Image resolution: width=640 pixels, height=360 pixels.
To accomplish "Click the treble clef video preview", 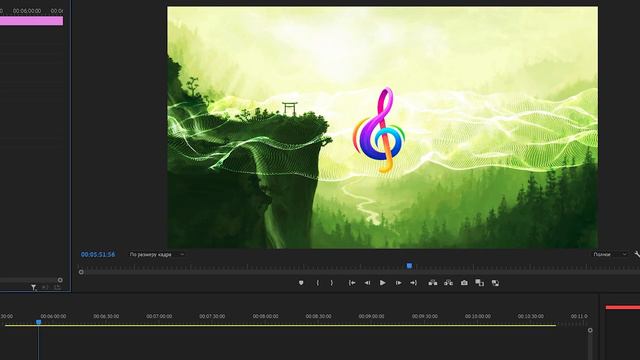I will 382,127.
